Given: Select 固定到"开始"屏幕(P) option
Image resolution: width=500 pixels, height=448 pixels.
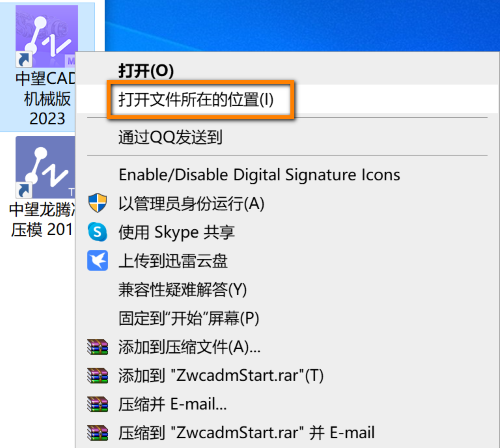Looking at the screenshot, I should coord(189,318).
